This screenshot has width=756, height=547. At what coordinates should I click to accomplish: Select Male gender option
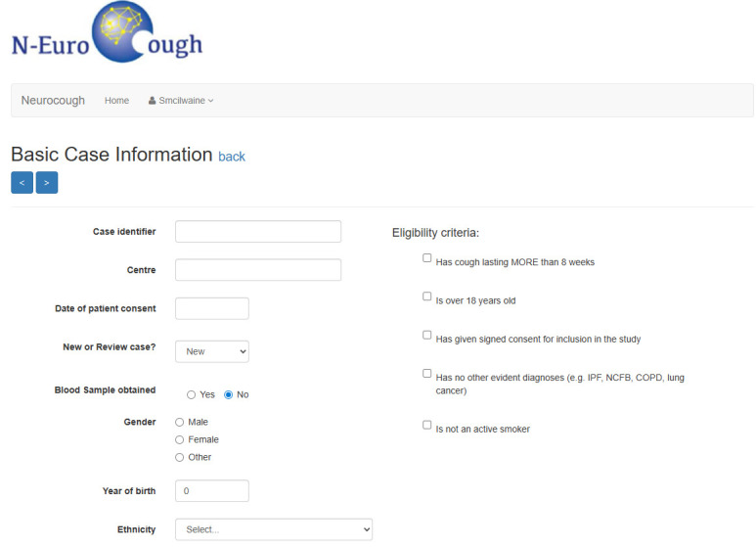point(179,423)
